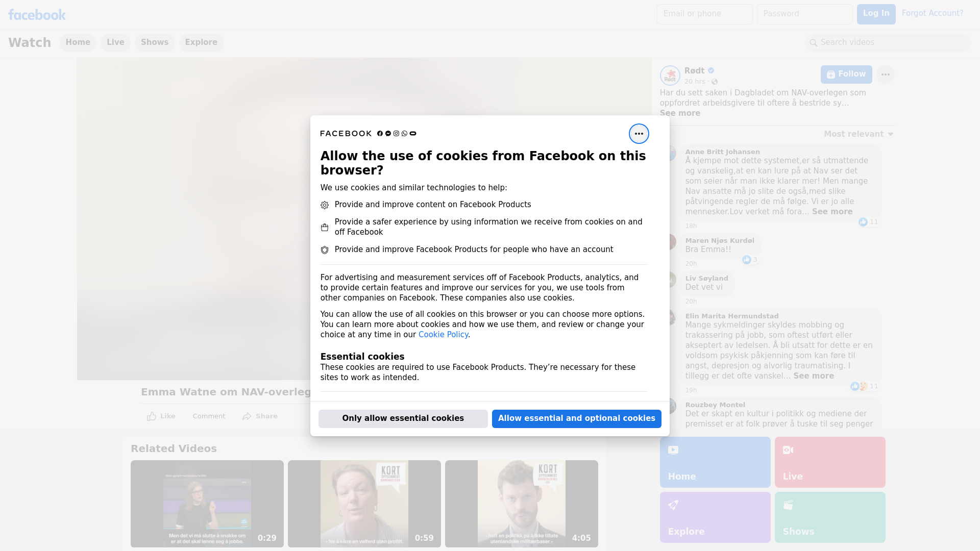Switch to the Shows tab in Watch
Viewport: 980px width, 551px height.
click(155, 42)
